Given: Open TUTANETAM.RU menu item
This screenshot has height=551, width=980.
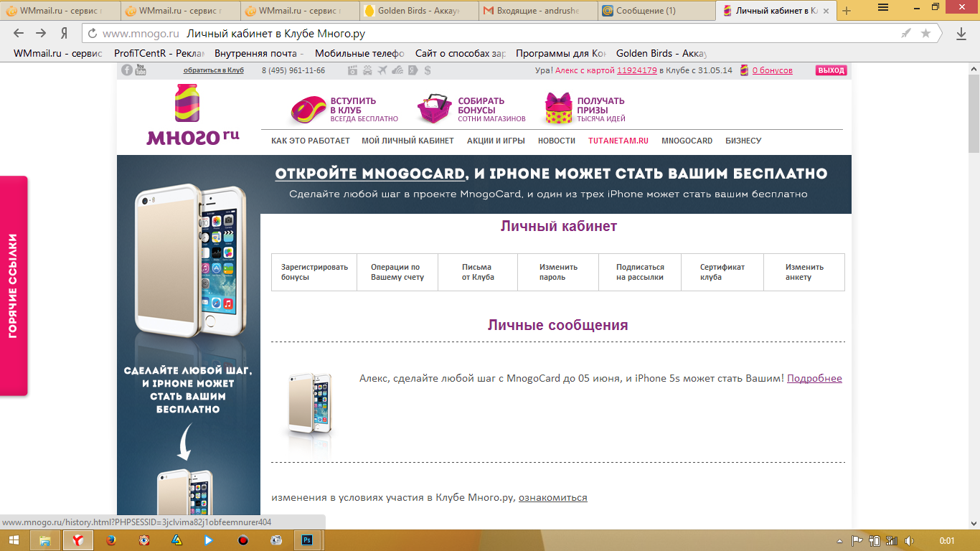Looking at the screenshot, I should (x=618, y=141).
